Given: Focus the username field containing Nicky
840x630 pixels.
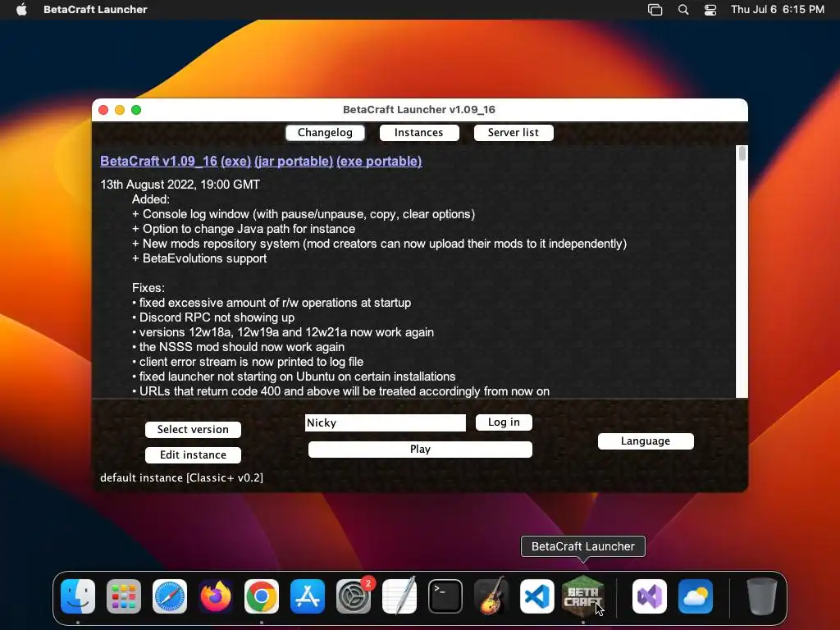Looking at the screenshot, I should pyautogui.click(x=386, y=422).
